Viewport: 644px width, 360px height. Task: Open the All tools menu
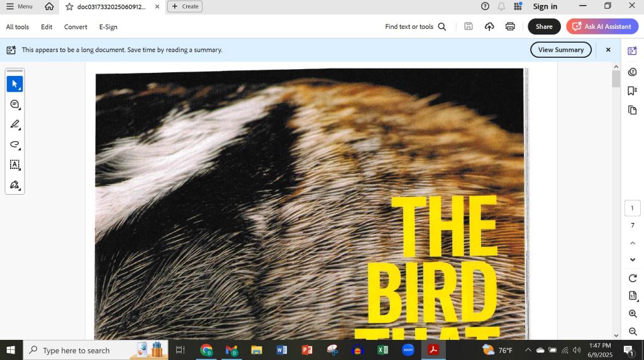coord(18,27)
